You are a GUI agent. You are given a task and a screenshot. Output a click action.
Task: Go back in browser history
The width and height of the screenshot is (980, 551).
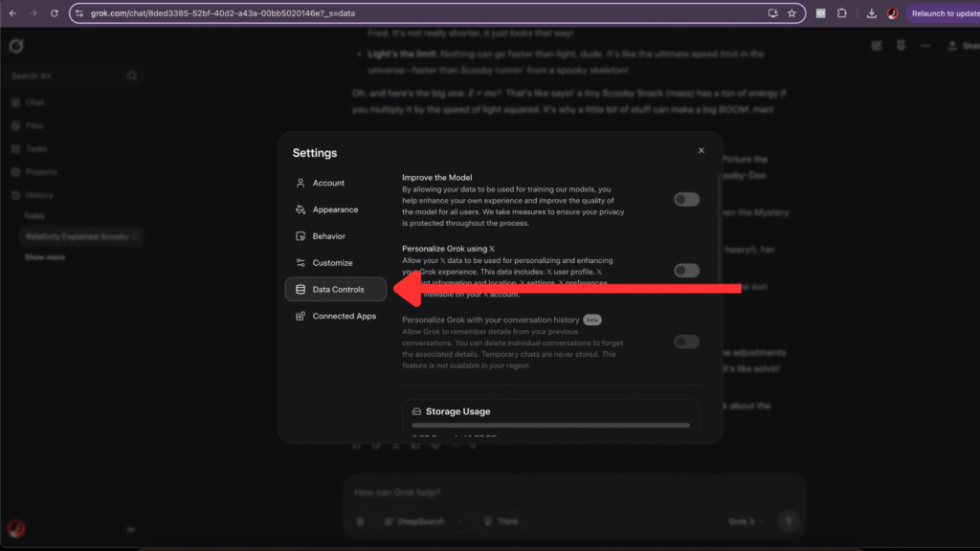(13, 13)
